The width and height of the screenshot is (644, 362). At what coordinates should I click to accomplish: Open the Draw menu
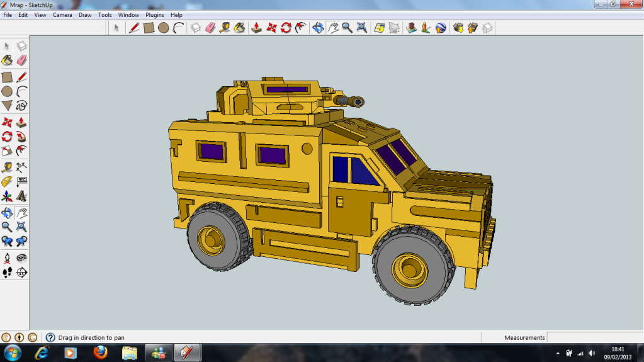click(85, 14)
